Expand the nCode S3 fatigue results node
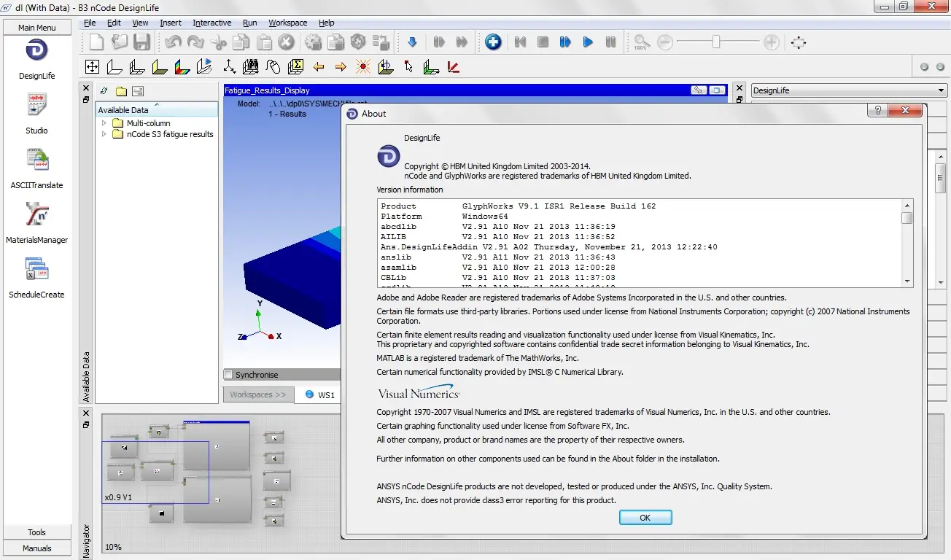This screenshot has height=560, width=951. (104, 134)
